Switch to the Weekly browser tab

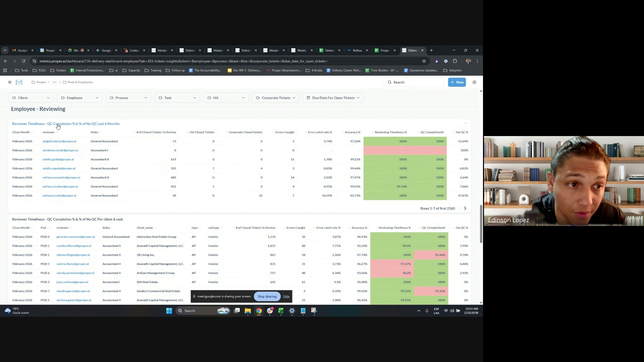(301, 51)
